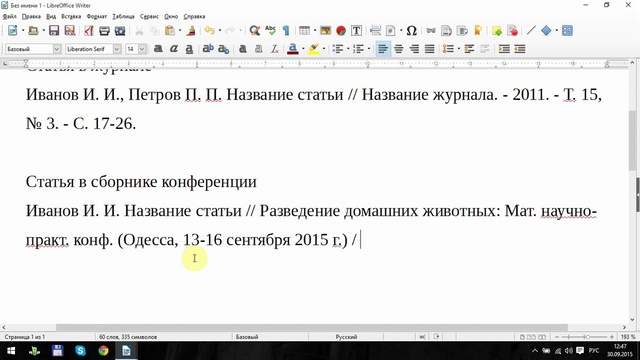The width and height of the screenshot is (640, 360).
Task: Insert a footnote
Action: (447, 31)
